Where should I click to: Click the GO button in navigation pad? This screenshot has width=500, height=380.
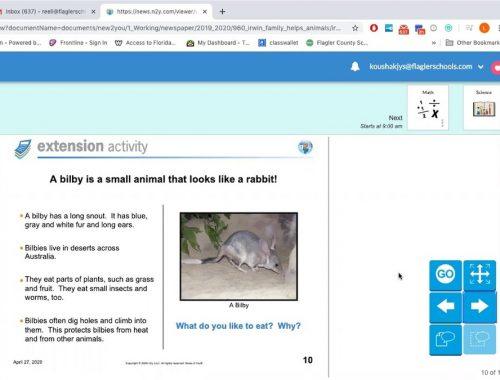point(445,275)
